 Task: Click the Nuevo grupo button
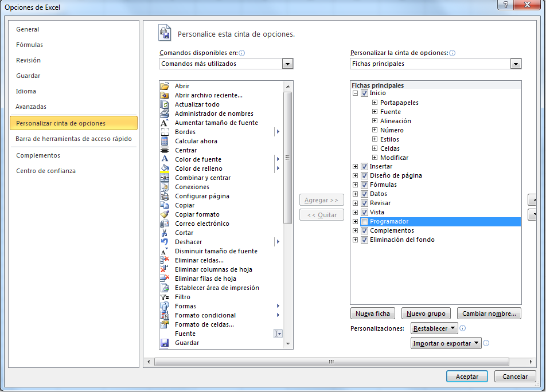tap(426, 313)
